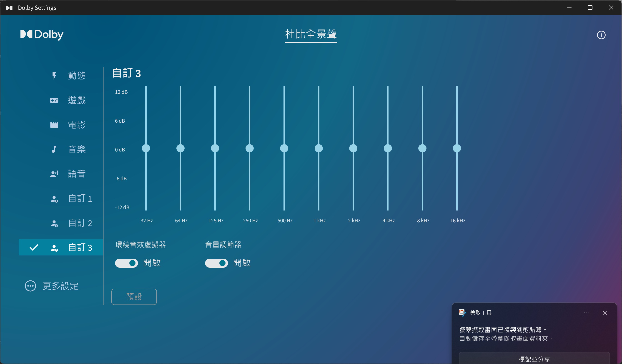Click the Movie (電影) clapperboard icon
Image resolution: width=622 pixels, height=364 pixels.
point(54,125)
